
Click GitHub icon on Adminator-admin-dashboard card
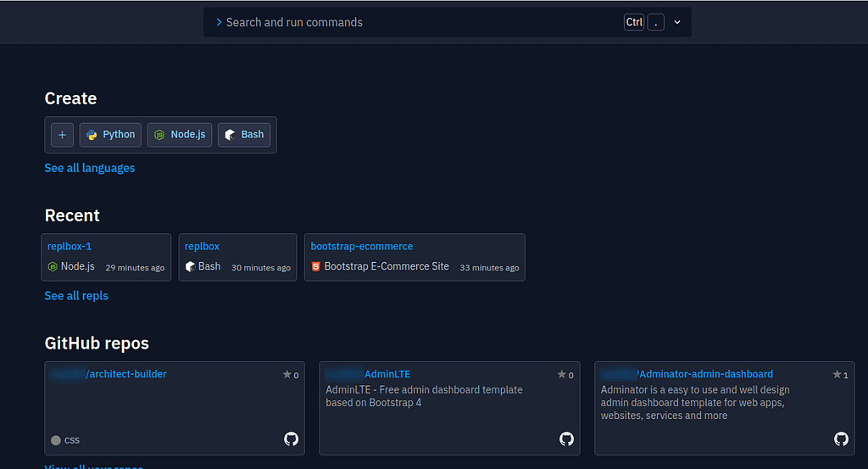pos(842,439)
